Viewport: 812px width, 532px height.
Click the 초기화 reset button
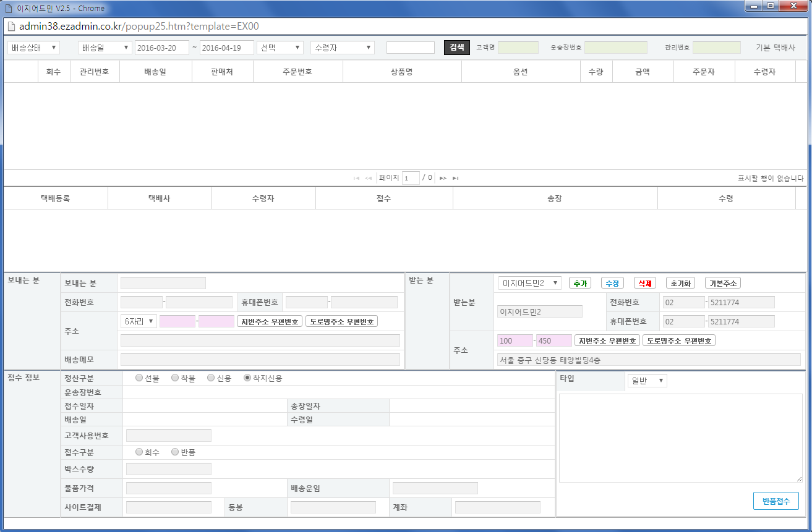point(681,283)
